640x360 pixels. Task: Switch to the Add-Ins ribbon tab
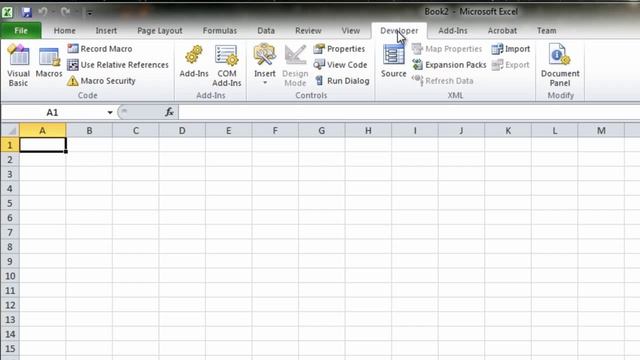pyautogui.click(x=453, y=31)
